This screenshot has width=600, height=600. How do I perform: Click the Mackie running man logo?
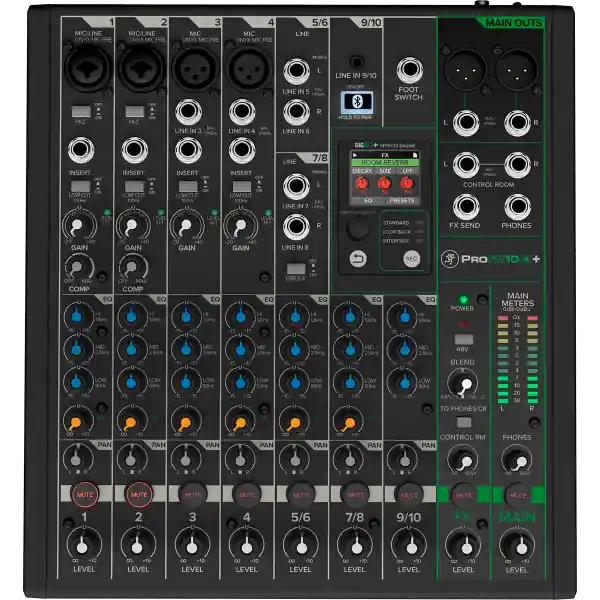point(449,259)
